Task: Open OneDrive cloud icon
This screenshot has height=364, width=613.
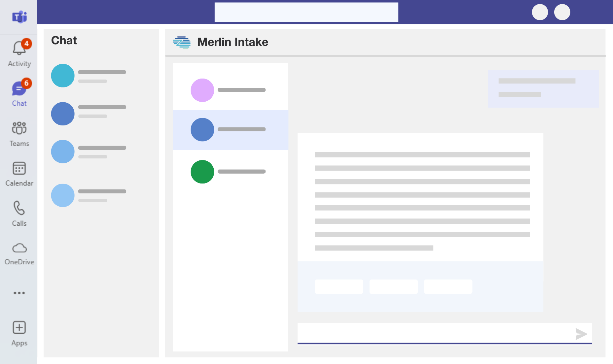Action: (x=19, y=248)
